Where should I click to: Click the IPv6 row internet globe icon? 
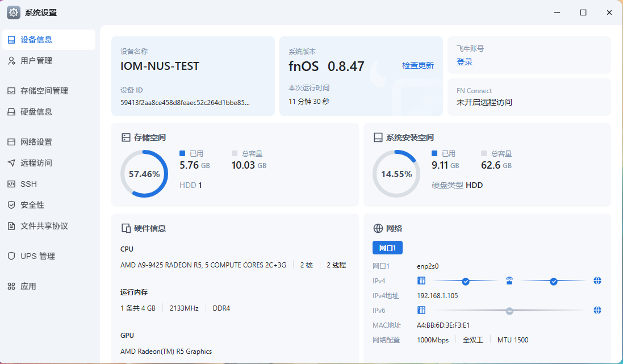[x=597, y=310]
